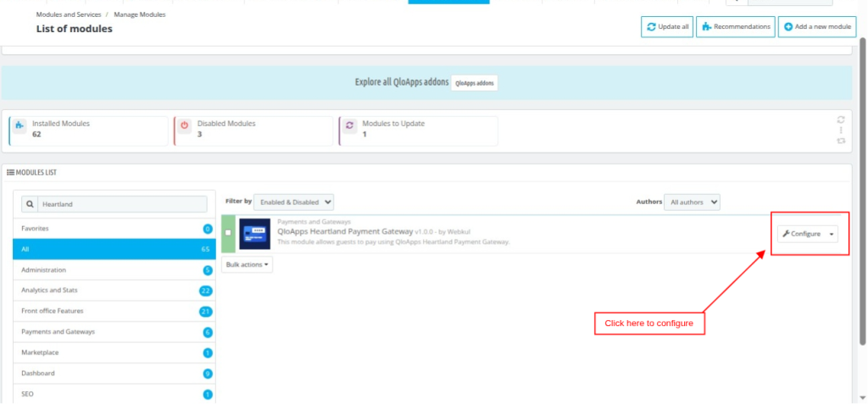The width and height of the screenshot is (868, 404).
Task: Click the Analytics and Stats count badge 22
Action: coord(206,291)
